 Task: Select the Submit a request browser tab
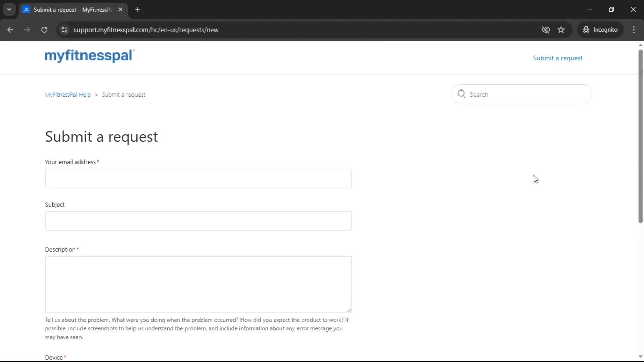(73, 10)
